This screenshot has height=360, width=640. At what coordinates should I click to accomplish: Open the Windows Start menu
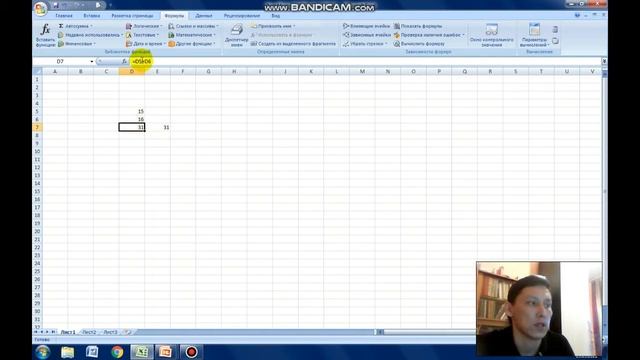click(43, 352)
